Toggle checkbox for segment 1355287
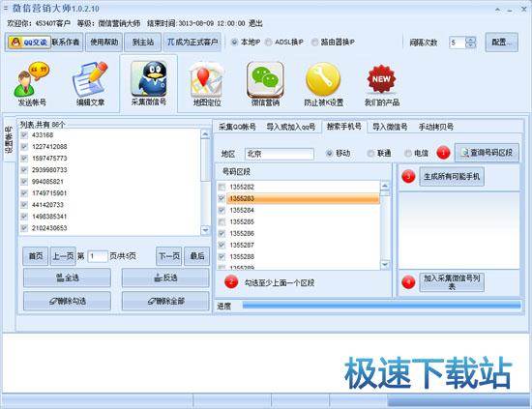The width and height of the screenshot is (532, 409). coord(222,245)
